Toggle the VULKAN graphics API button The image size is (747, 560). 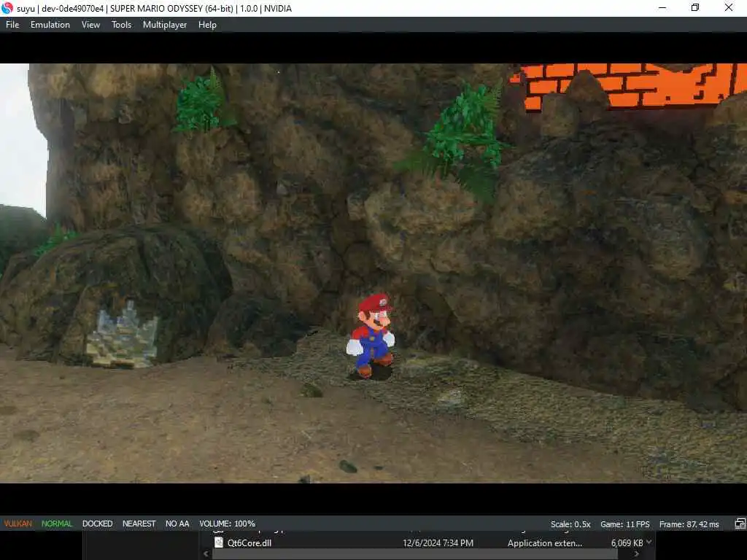click(x=18, y=524)
